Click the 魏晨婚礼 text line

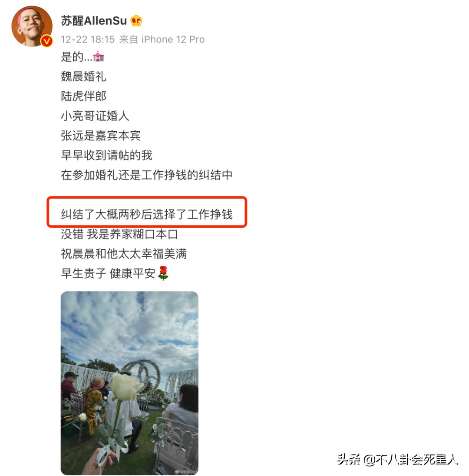click(84, 76)
